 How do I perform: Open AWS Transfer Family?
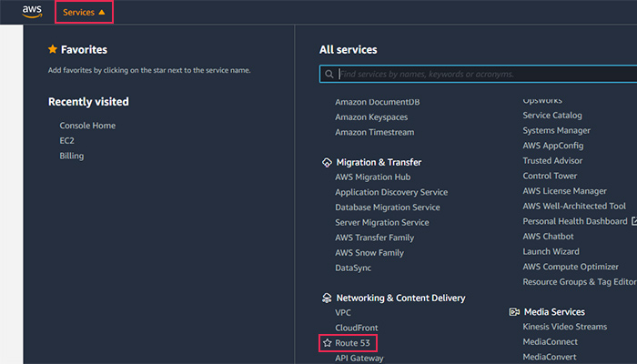pyautogui.click(x=375, y=238)
